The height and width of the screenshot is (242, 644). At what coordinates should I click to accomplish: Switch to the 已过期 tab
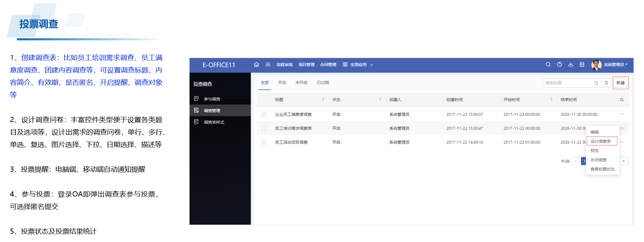323,83
